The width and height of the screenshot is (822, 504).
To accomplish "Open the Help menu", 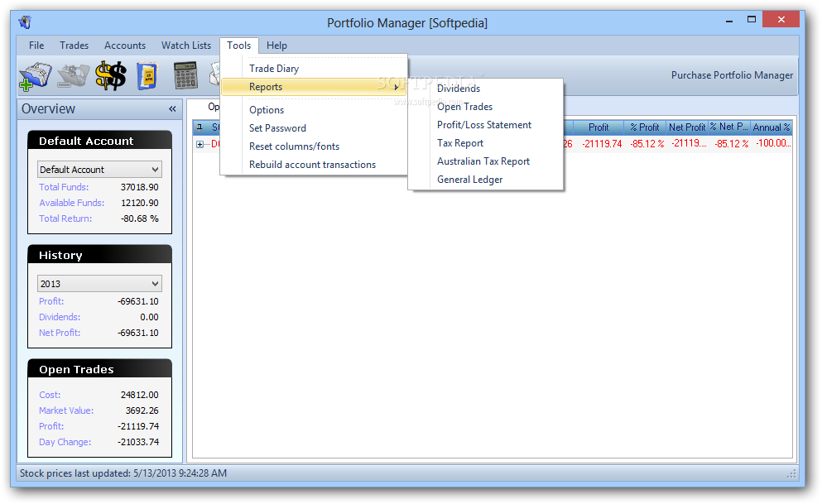I will pos(276,46).
